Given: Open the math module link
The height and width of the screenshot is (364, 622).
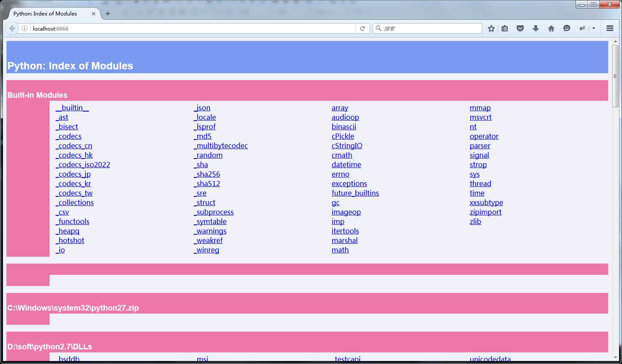Looking at the screenshot, I should [340, 250].
